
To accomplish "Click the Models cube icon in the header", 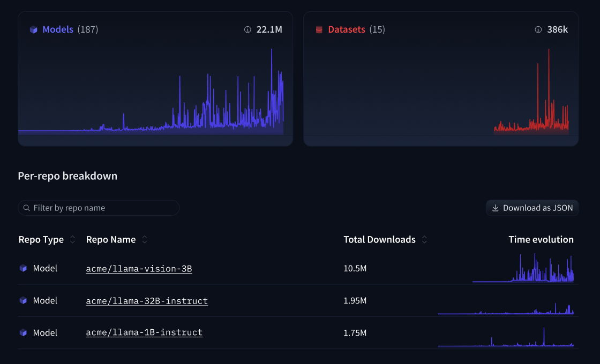I will coord(33,29).
